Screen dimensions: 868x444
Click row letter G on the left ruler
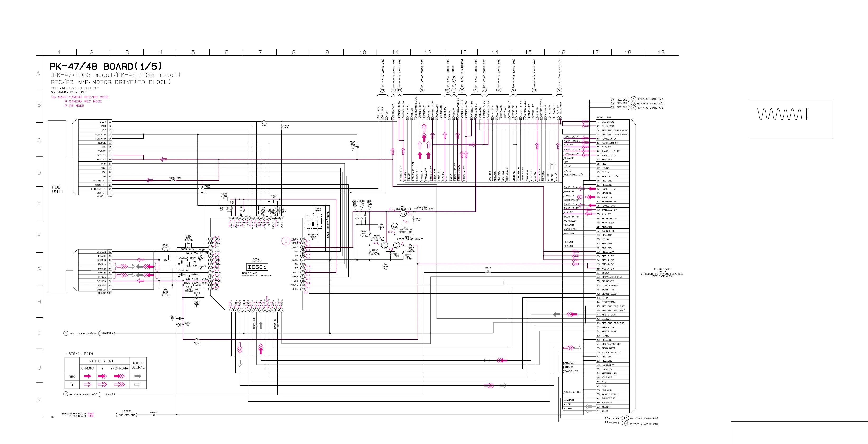coord(39,269)
